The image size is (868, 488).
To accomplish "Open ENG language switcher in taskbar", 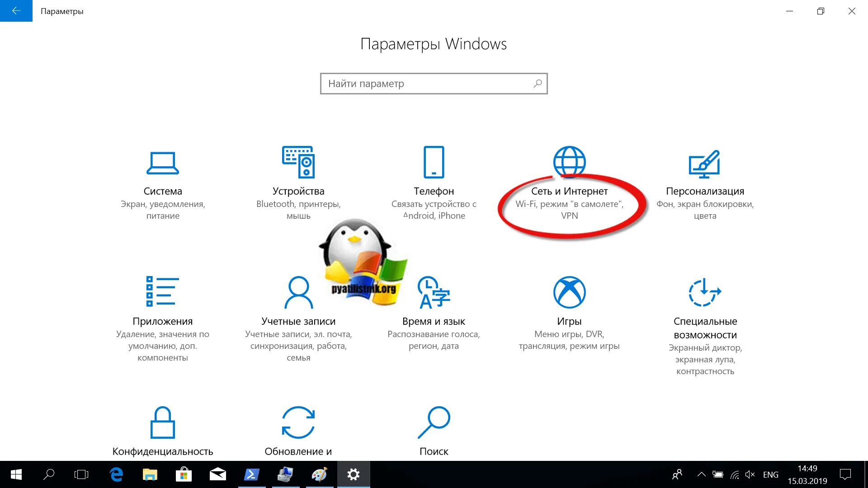I will pos(770,474).
